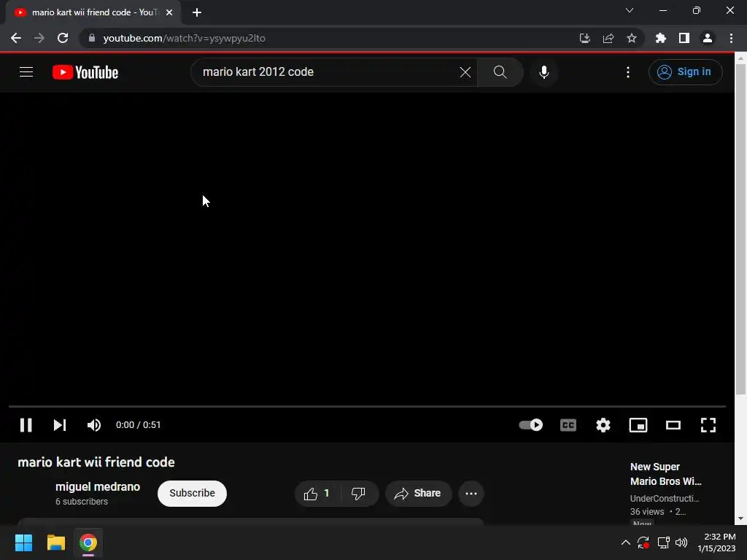Show hidden tray icons chevron
This screenshot has height=560, width=747.
625,542
